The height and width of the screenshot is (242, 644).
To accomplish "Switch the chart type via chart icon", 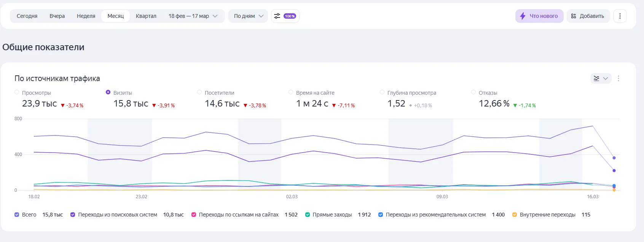I will (x=601, y=78).
